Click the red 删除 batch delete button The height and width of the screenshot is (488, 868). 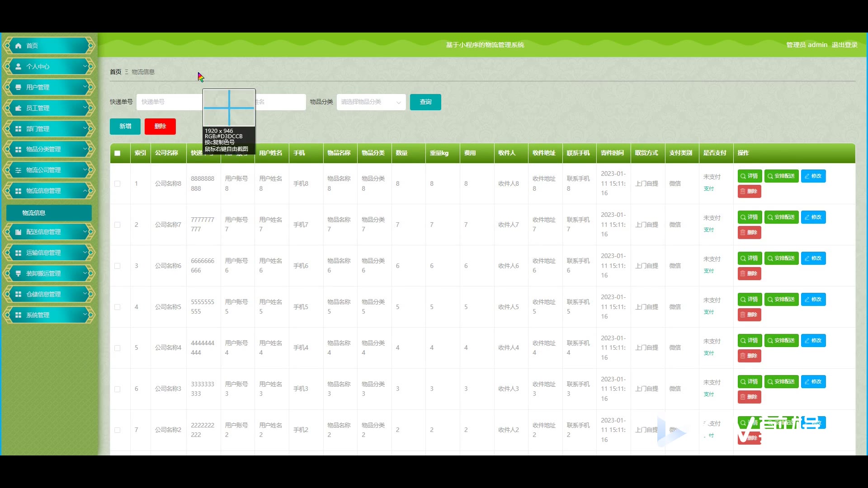[160, 127]
